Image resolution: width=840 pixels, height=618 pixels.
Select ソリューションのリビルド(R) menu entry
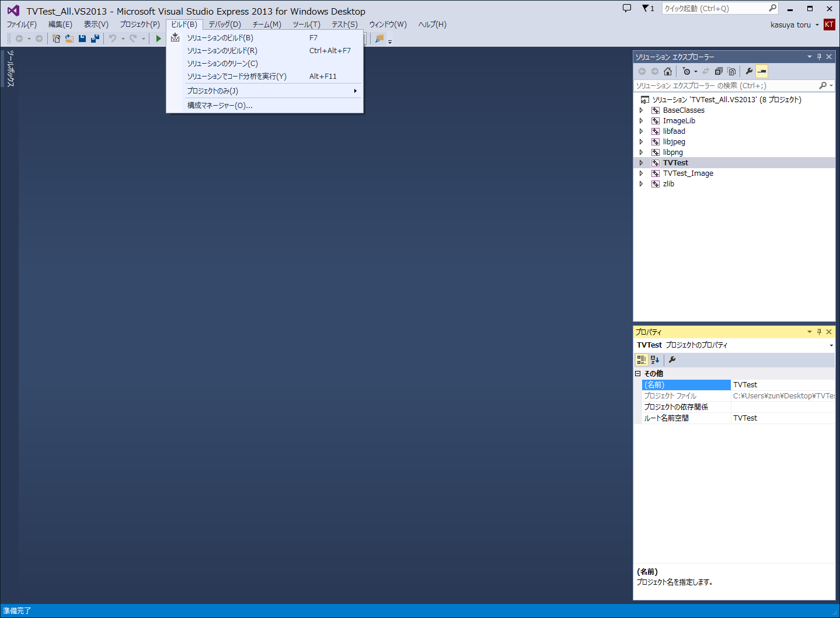[264, 50]
